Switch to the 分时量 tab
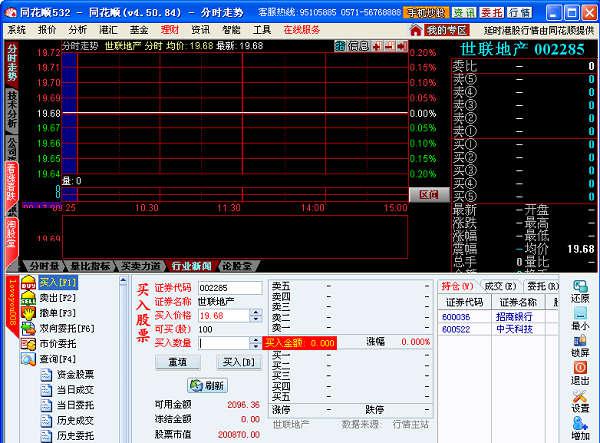The width and height of the screenshot is (600, 443). 44,266
